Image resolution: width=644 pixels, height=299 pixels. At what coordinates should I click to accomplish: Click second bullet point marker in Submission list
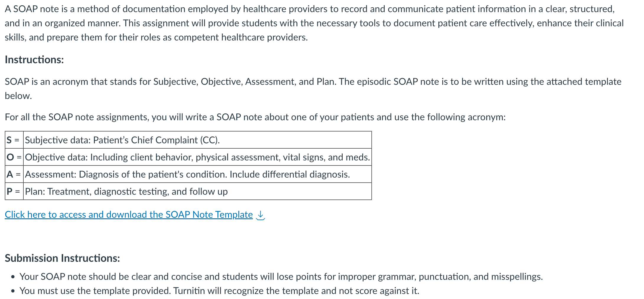[13, 291]
